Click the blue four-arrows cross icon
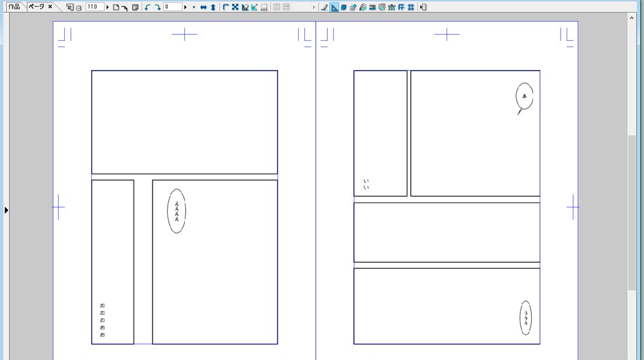 (x=235, y=7)
